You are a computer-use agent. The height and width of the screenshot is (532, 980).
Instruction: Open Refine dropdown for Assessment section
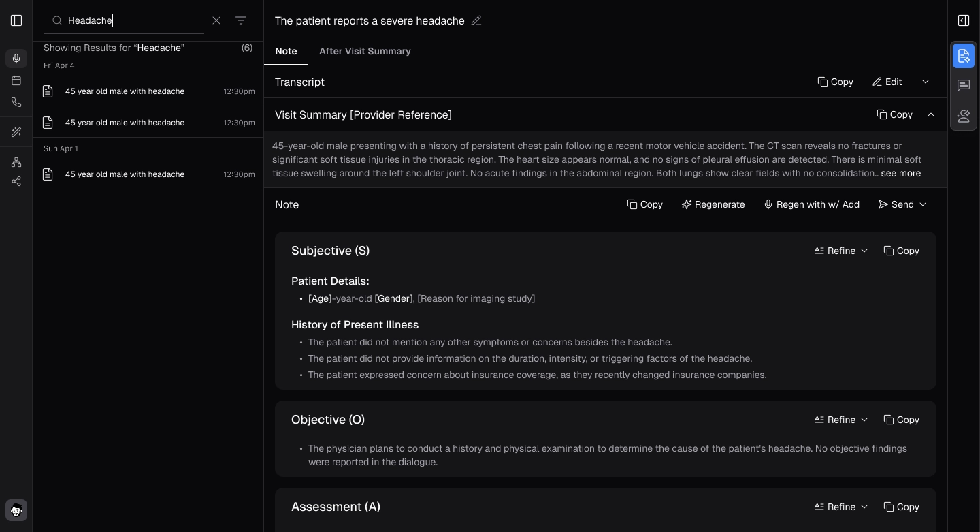click(x=841, y=507)
